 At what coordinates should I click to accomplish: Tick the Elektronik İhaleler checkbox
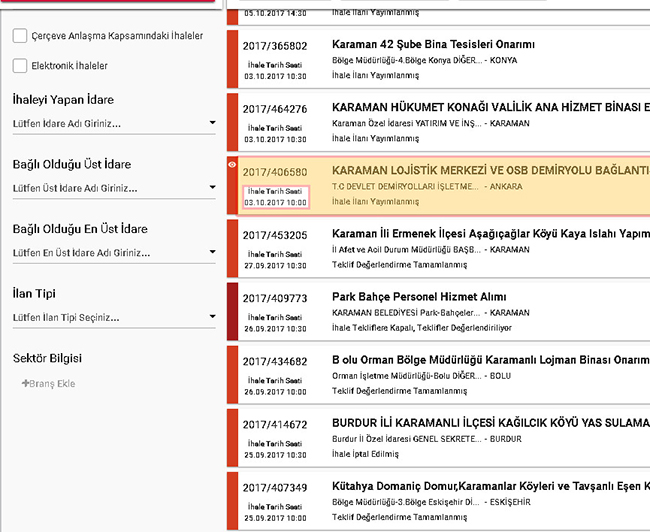point(20,66)
